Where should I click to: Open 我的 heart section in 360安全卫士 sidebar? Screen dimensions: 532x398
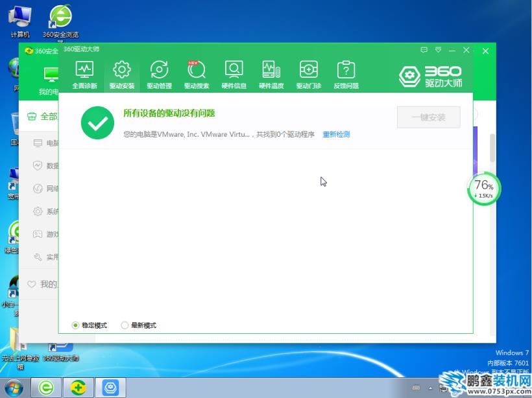tap(42, 284)
